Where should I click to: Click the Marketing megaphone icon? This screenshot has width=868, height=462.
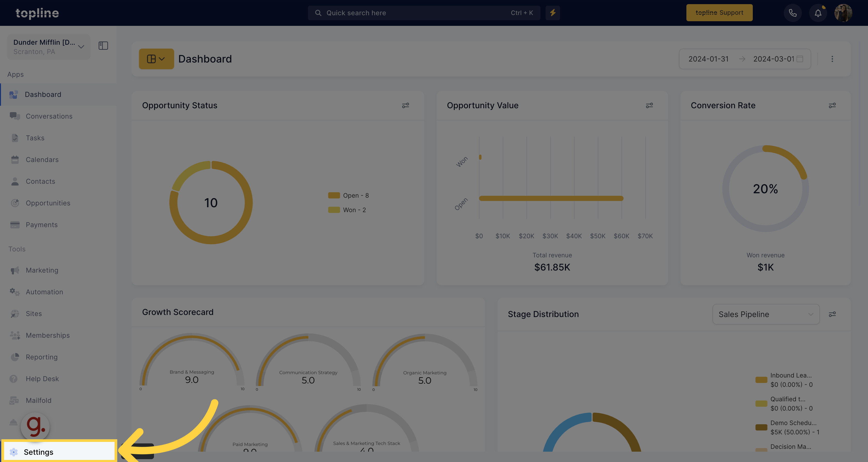click(x=15, y=270)
